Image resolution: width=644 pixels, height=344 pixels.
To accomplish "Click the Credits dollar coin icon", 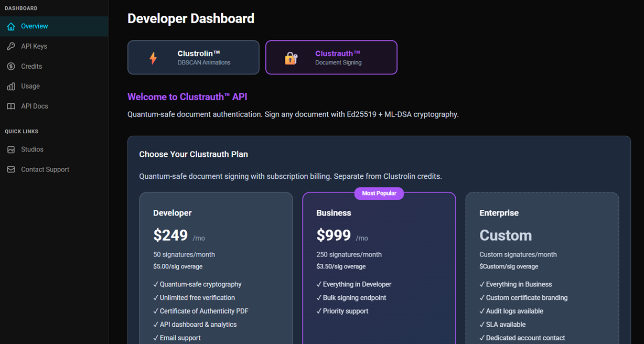I will [11, 66].
